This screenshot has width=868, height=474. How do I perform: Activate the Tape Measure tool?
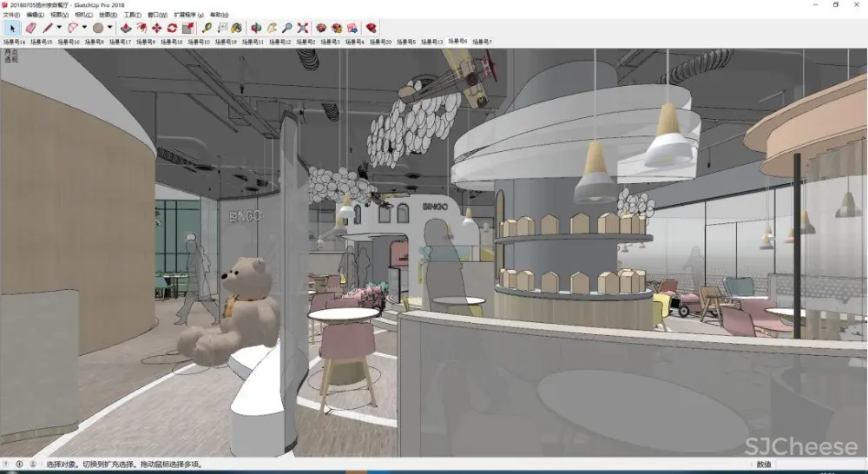click(x=208, y=28)
